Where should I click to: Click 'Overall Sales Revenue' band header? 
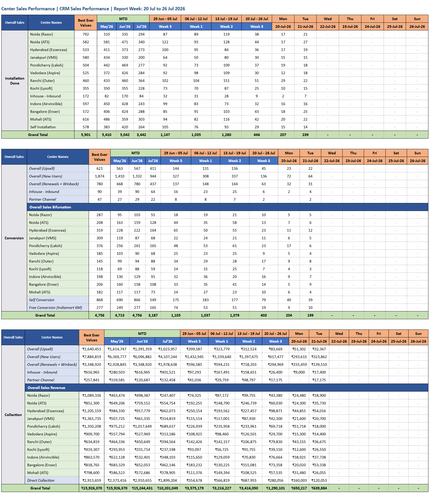[x=227, y=388]
